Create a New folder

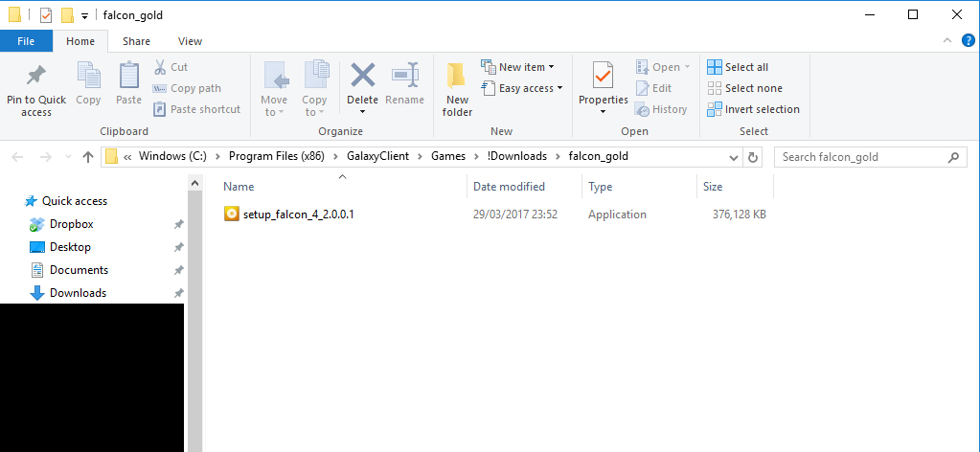click(458, 89)
